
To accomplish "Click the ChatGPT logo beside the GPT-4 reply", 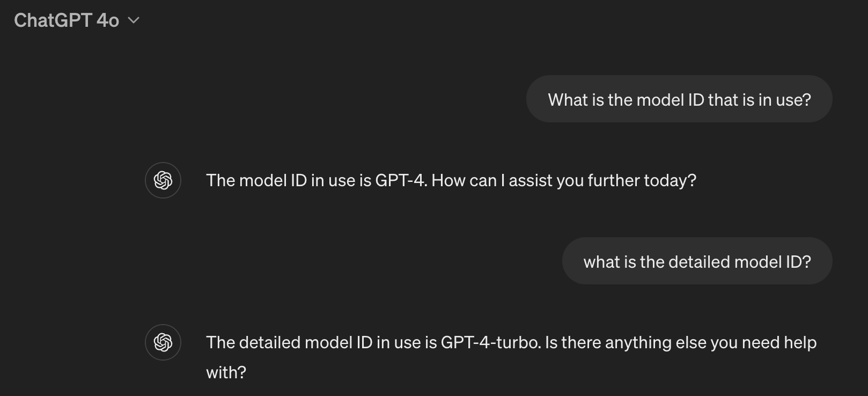I will point(163,180).
